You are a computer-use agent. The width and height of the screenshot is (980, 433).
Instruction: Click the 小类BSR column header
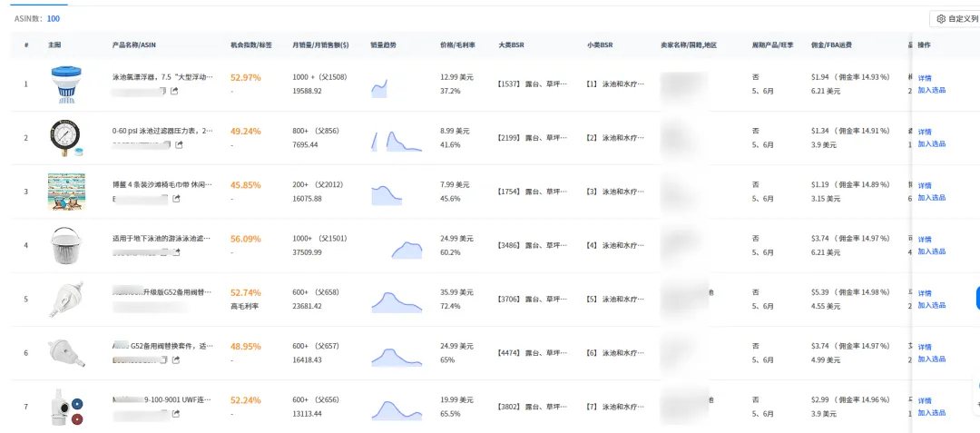click(600, 45)
